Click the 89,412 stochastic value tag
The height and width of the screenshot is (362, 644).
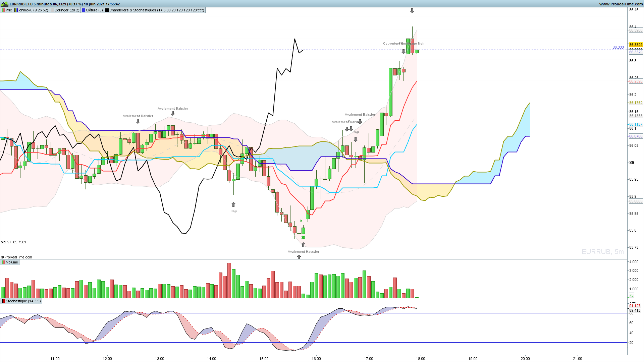[x=635, y=310]
